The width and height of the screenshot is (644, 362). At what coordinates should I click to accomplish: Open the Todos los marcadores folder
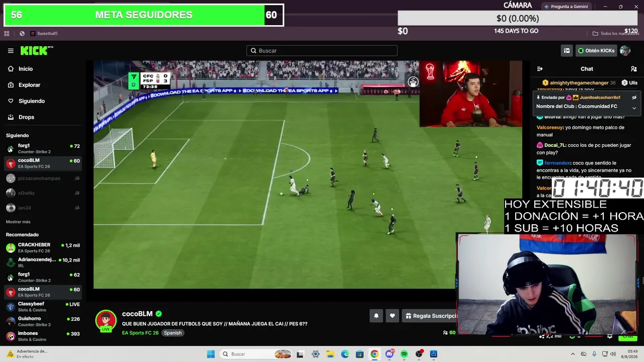615,34
